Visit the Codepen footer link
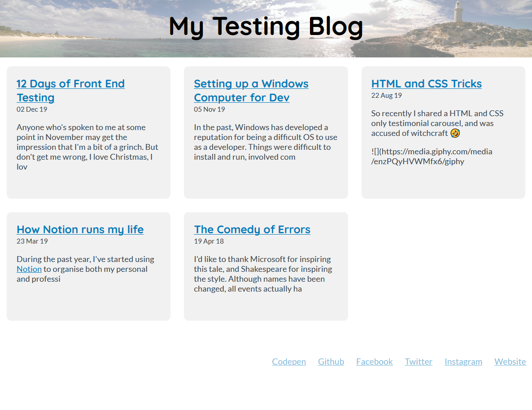 point(288,362)
